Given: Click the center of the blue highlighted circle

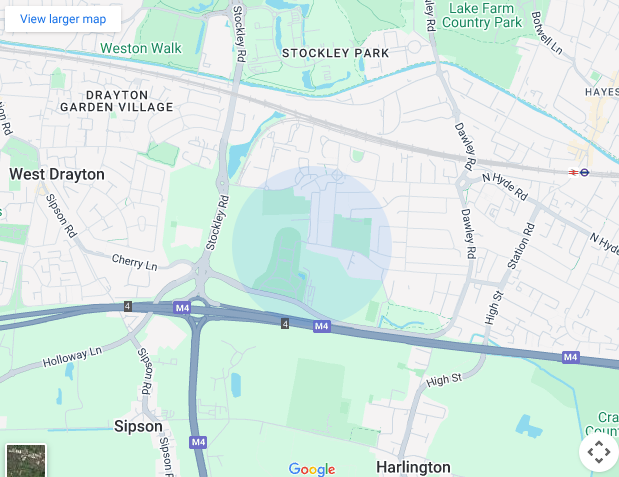Looking at the screenshot, I should [x=312, y=245].
